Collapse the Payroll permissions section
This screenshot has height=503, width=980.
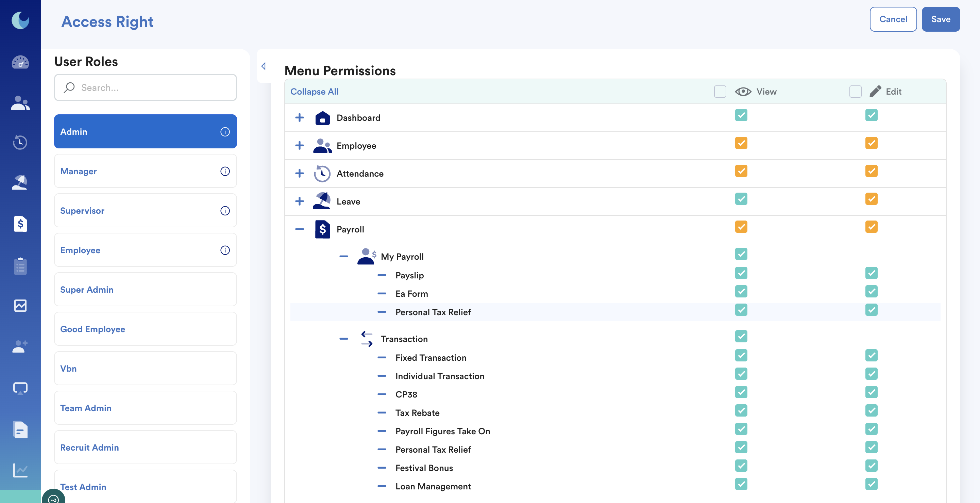(x=299, y=229)
